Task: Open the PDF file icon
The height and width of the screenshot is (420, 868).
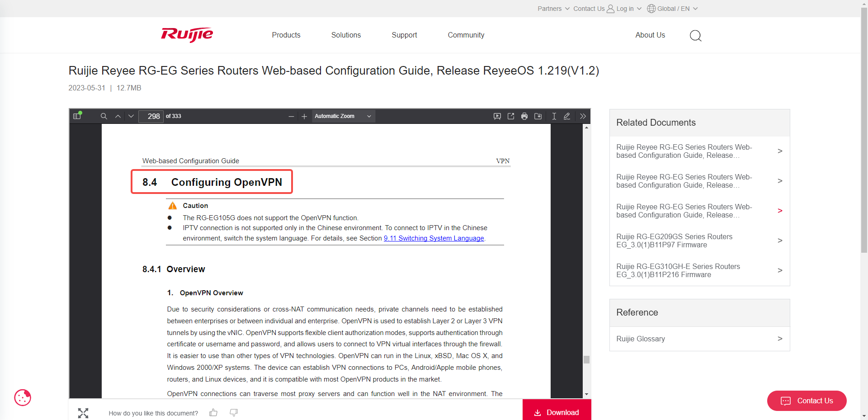Action: 511,116
